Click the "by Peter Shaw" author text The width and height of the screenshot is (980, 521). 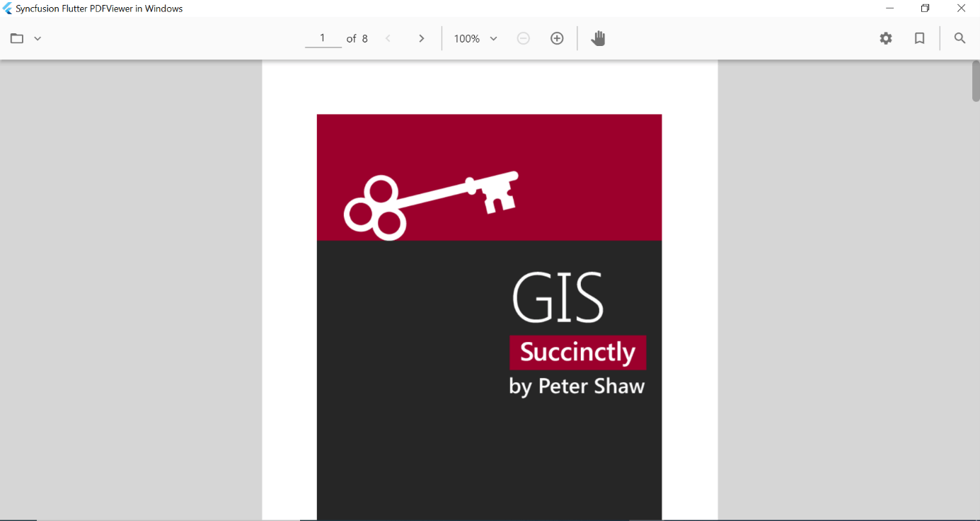[x=577, y=387]
